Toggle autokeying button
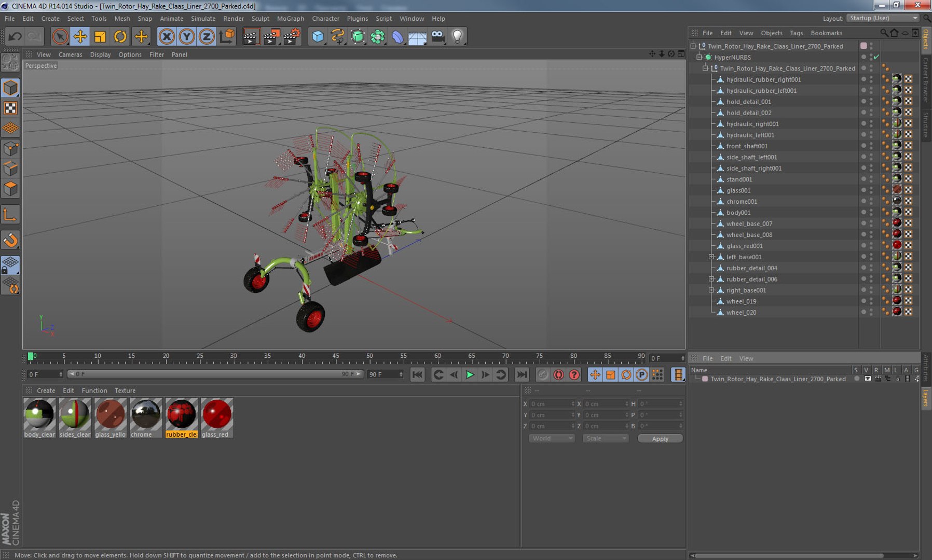The image size is (932, 560). coord(558,374)
